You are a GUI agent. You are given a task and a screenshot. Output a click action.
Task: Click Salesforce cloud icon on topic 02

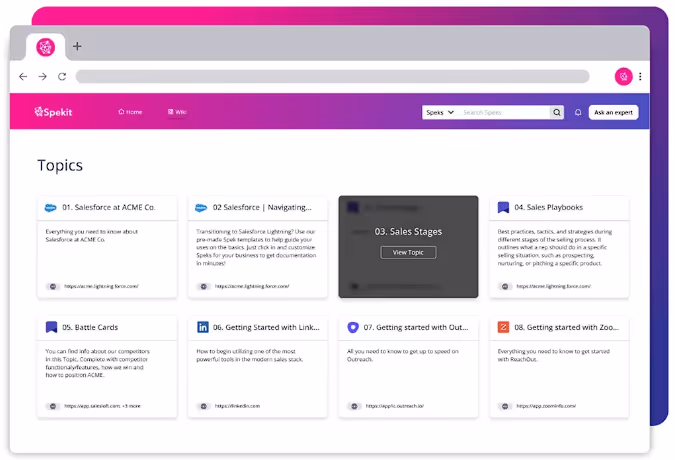pyautogui.click(x=201, y=208)
